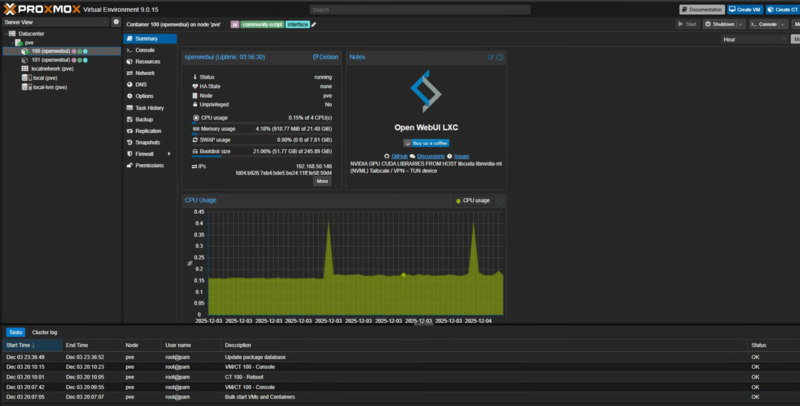The height and width of the screenshot is (406, 800).
Task: Click the edit notes icon in Notes panel
Action: [x=491, y=57]
